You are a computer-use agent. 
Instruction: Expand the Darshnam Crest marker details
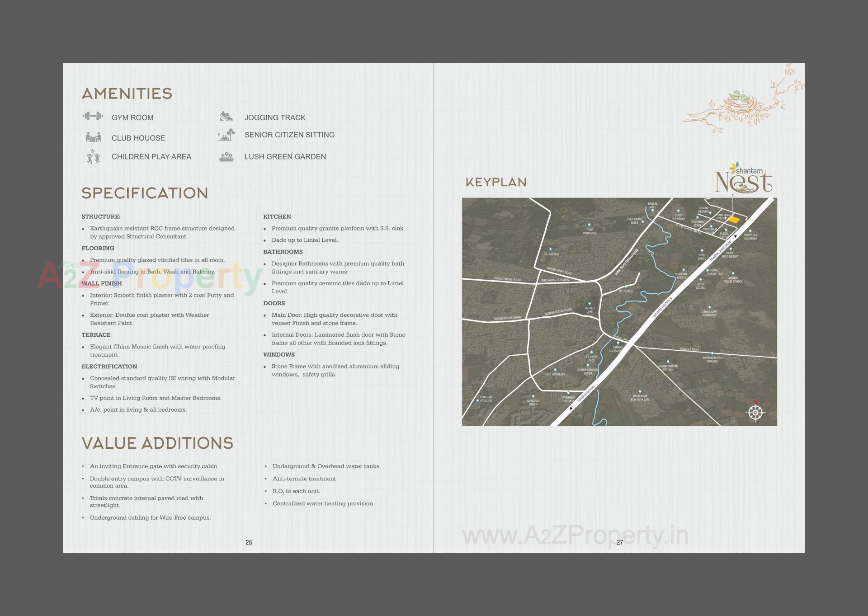click(x=724, y=217)
